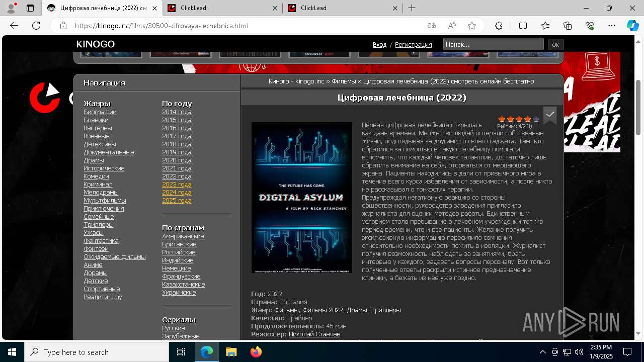Open the Индийские country link
The height and width of the screenshot is (362, 644).
tap(178, 260)
